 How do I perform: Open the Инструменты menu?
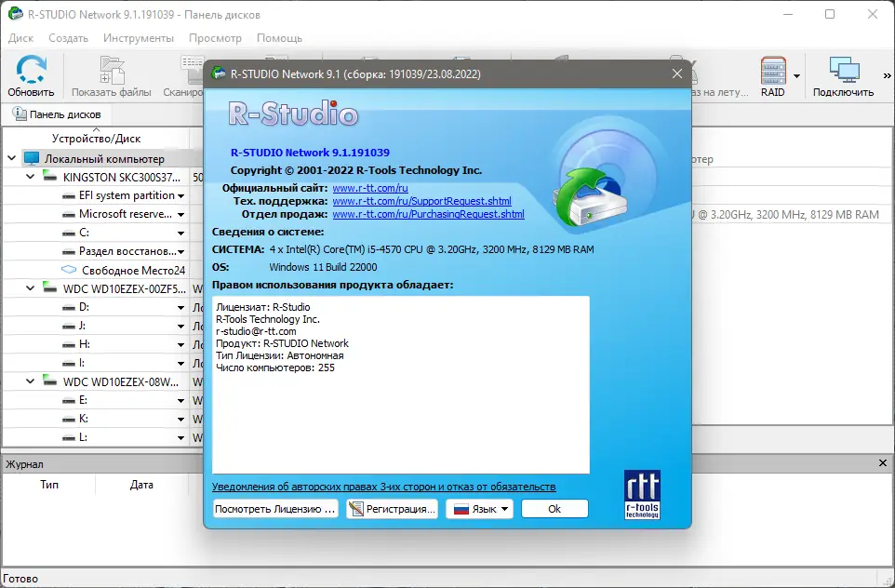(139, 38)
